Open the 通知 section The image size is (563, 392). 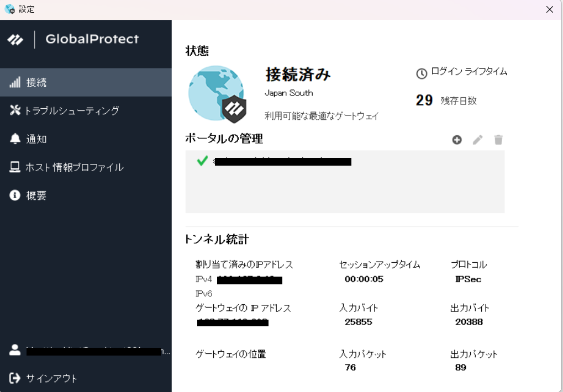(36, 139)
